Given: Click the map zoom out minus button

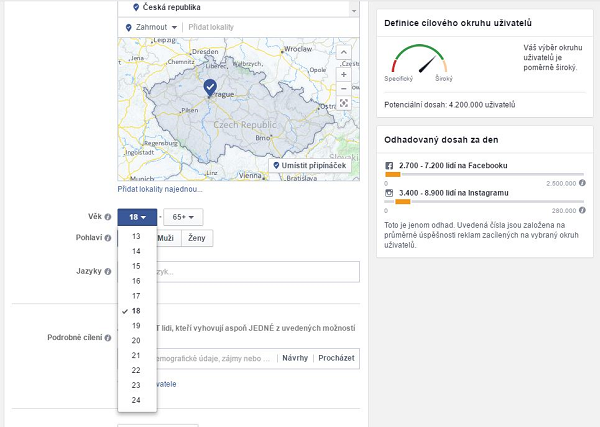Looking at the screenshot, I should 344,89.
